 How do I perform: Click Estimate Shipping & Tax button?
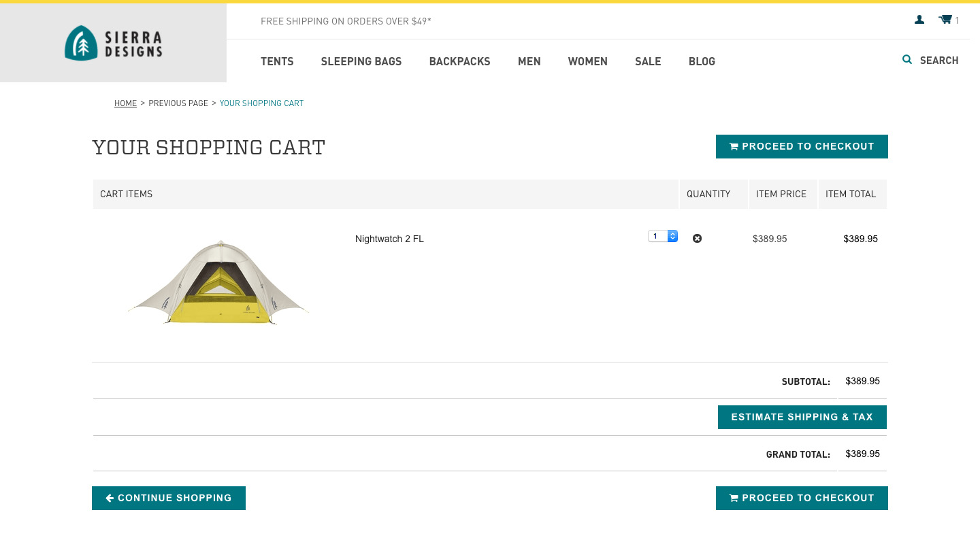802,417
